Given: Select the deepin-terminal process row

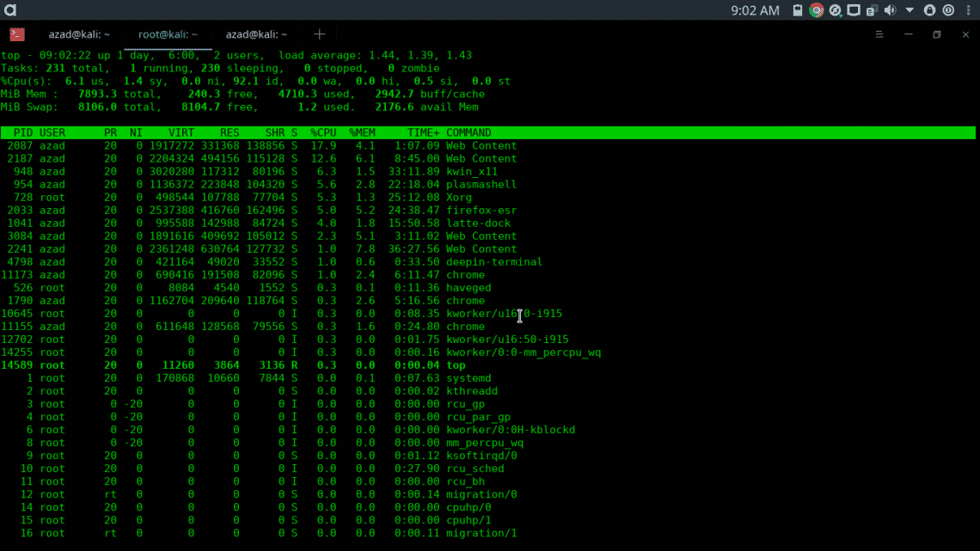Looking at the screenshot, I should (272, 262).
